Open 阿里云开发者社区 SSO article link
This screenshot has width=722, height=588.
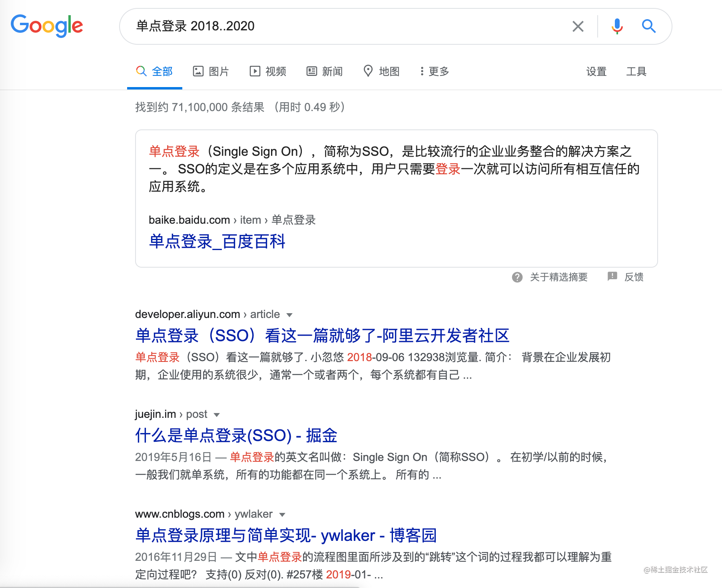322,336
